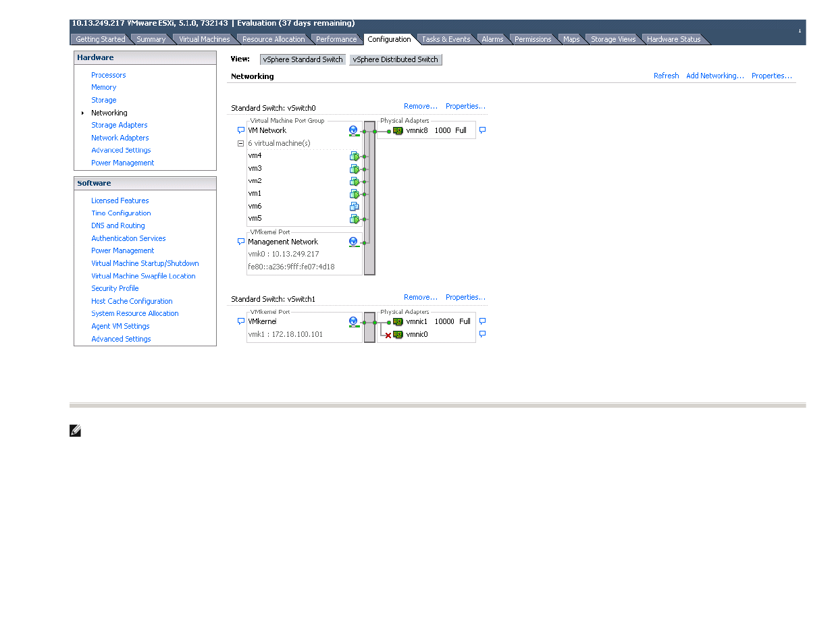Viewport: 834px width, 644px height.
Task: Remove vSwitch1 via its Remove link
Action: 421,297
